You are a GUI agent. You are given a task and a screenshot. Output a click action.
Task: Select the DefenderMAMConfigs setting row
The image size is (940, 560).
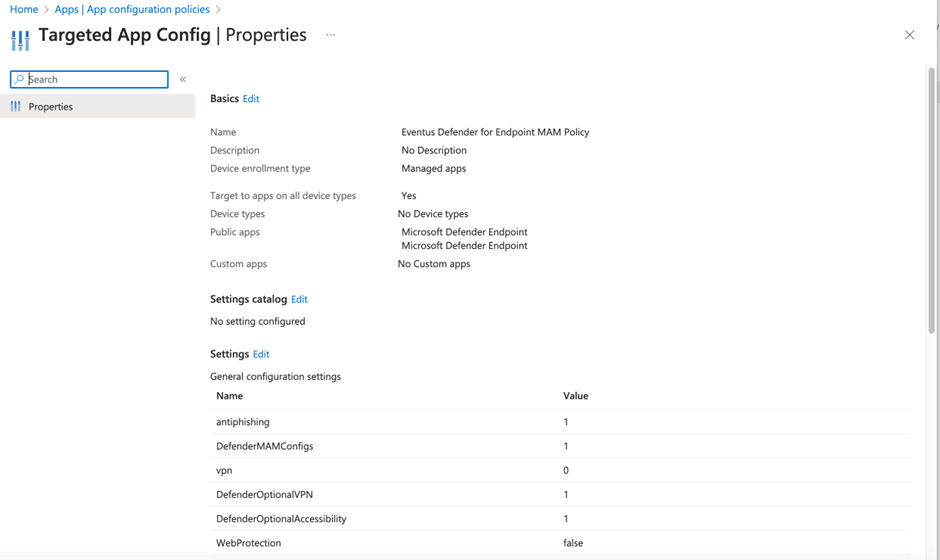pos(560,446)
